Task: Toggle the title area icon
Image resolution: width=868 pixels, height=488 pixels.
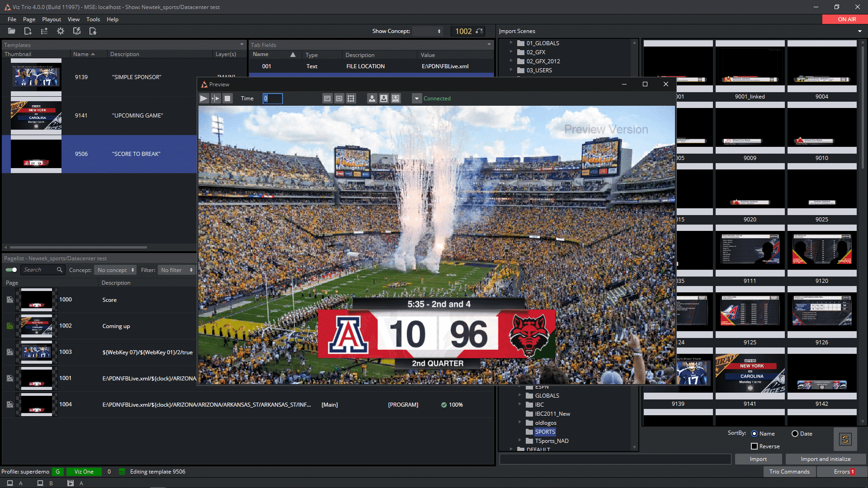Action: coord(327,99)
